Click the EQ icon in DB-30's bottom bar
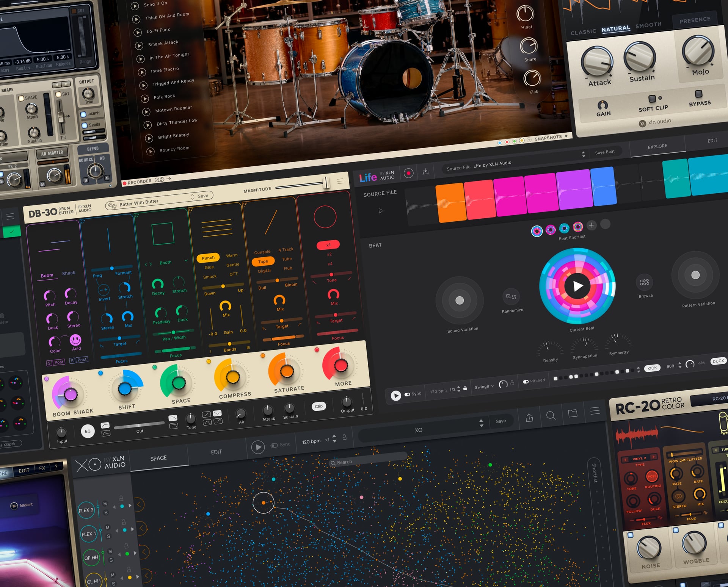Viewport: 728px width, 587px height. click(88, 431)
